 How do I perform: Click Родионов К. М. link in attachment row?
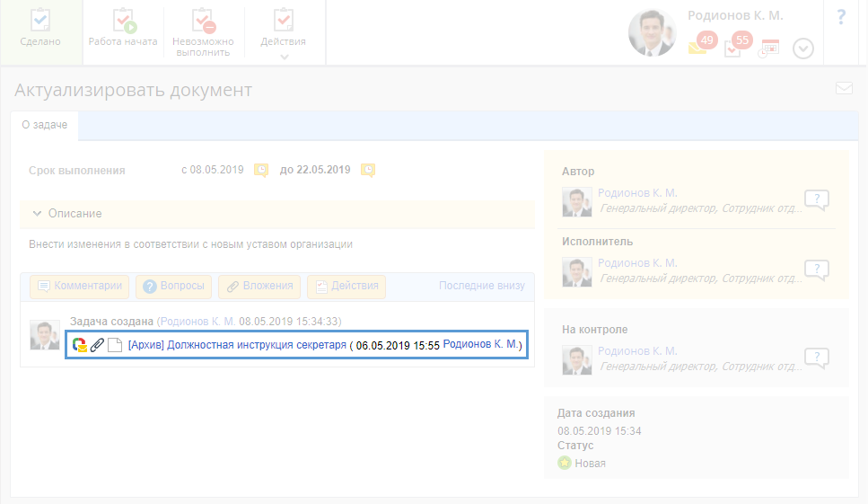(480, 344)
